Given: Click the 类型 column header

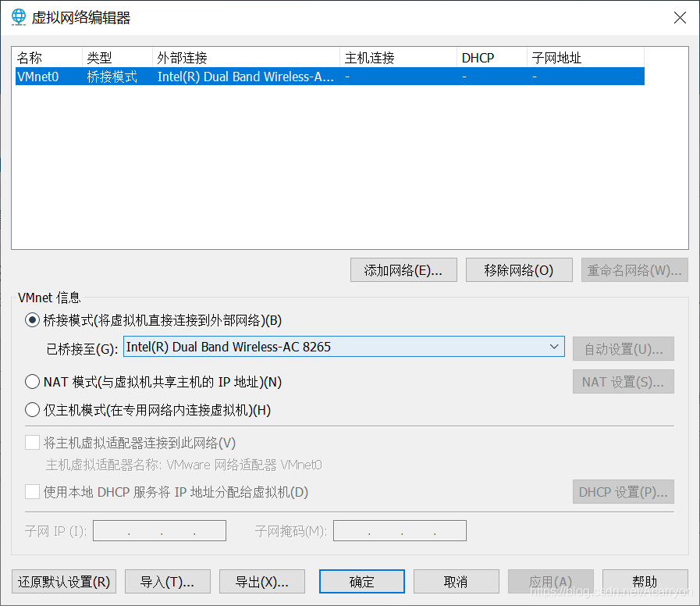Looking at the screenshot, I should (x=117, y=58).
